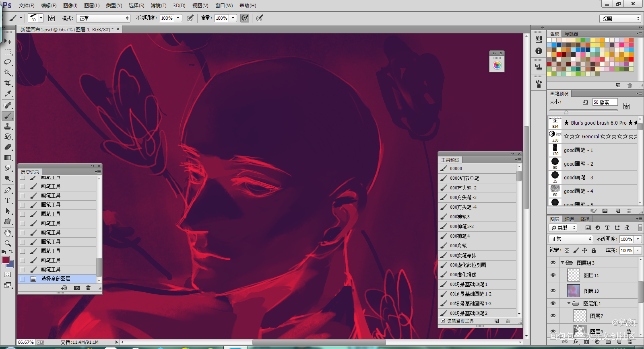Open the 滤镜(T) menu
This screenshot has width=644, height=349.
158,6
